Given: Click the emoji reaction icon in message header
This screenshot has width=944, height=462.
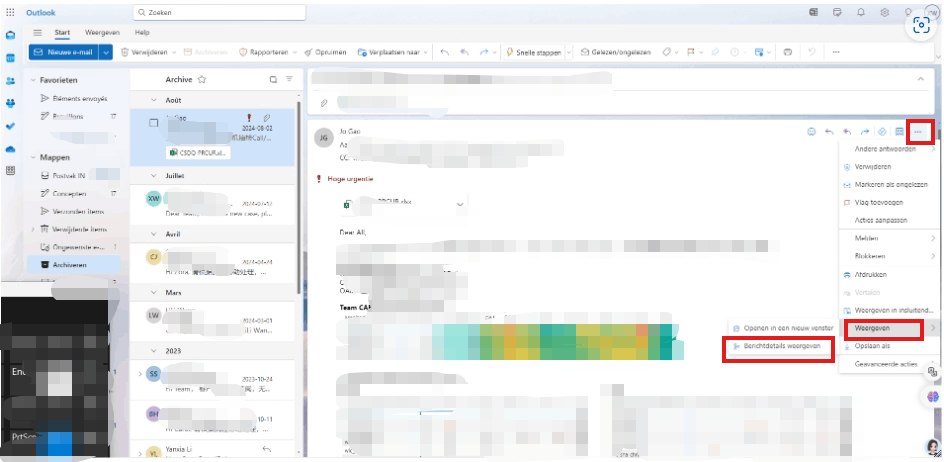Looking at the screenshot, I should pyautogui.click(x=811, y=131).
